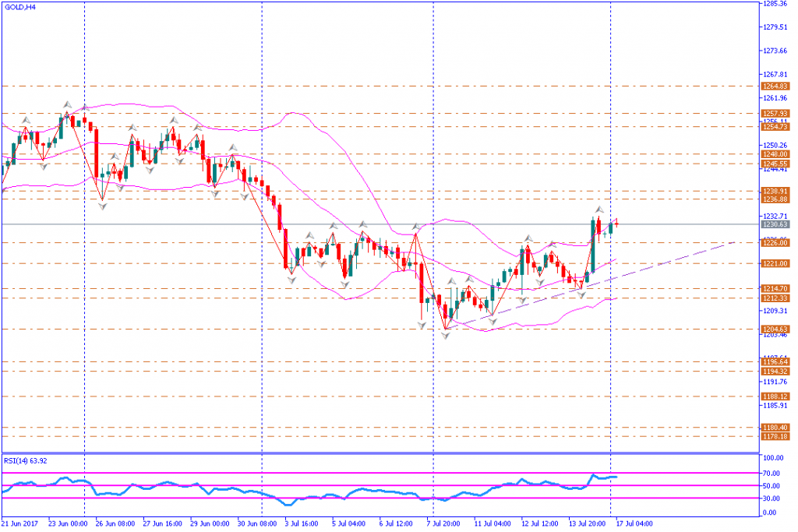
Task: Click the fractal arrow above the 13 Jul peak
Action: click(599, 210)
